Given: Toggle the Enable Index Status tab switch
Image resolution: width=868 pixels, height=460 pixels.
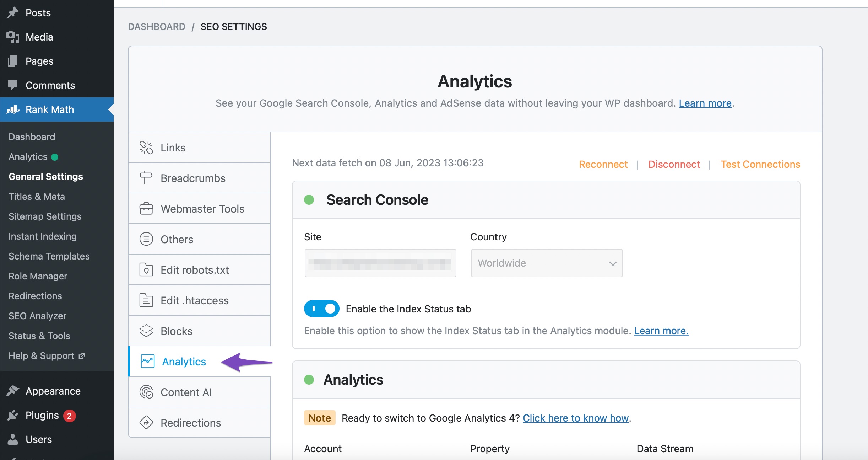Looking at the screenshot, I should tap(321, 309).
